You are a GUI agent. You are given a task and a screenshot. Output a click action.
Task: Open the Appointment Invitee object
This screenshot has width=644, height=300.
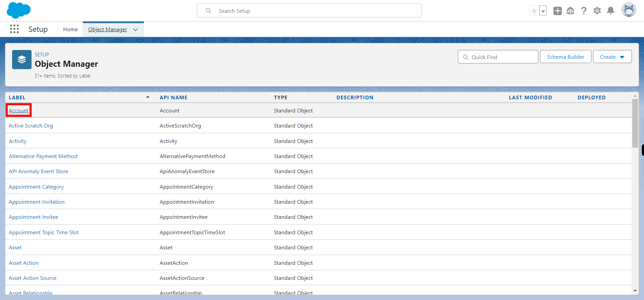tap(33, 217)
